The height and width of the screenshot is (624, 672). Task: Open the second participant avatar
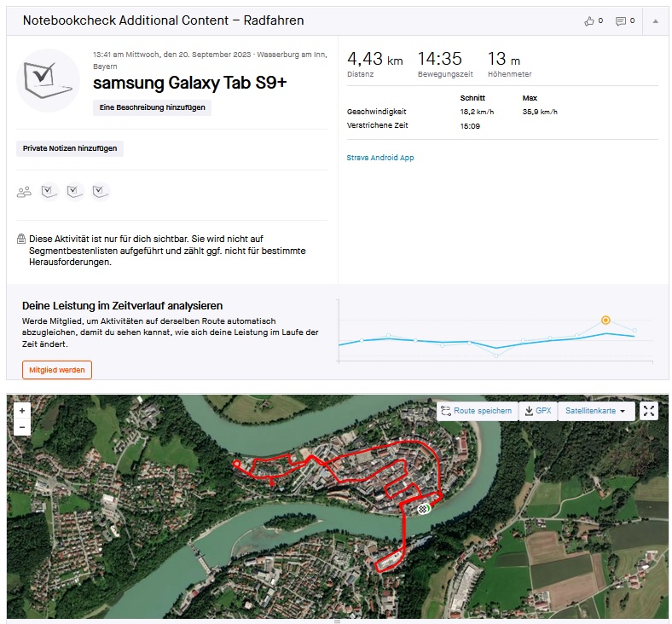[74, 191]
